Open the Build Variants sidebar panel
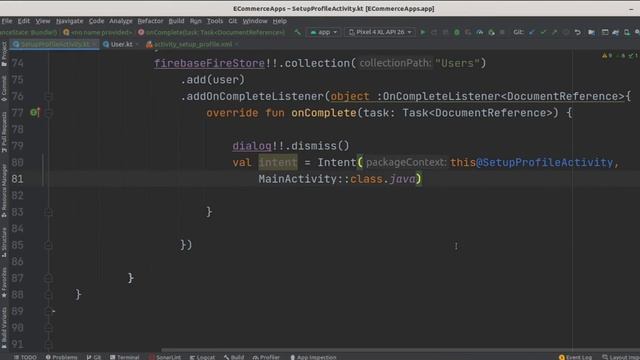The width and height of the screenshot is (640, 360). tap(4, 328)
